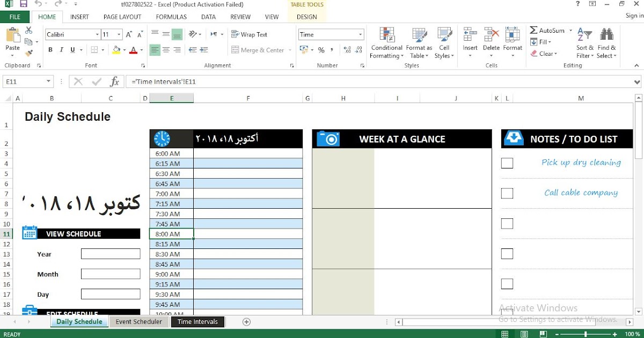Viewport: 644px width, 338px height.
Task: Open the Fill Color dropdown arrow
Action: [x=125, y=50]
